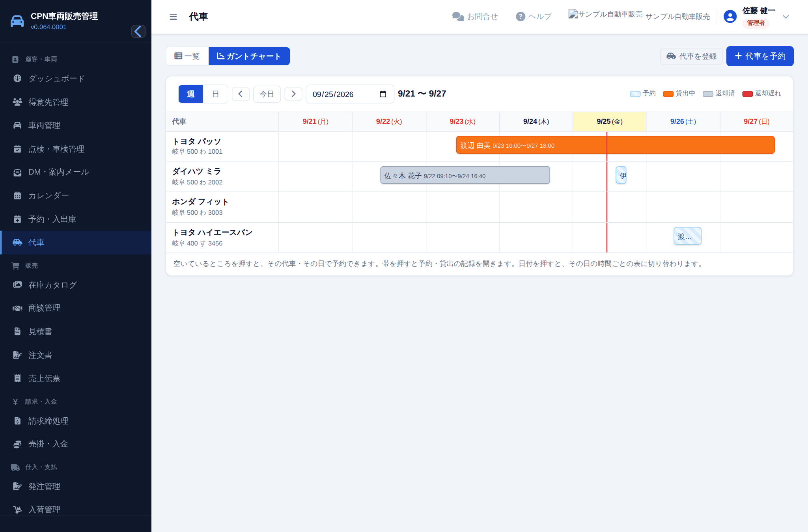
Task: Go to 予約・入出庫
Action: 76,219
